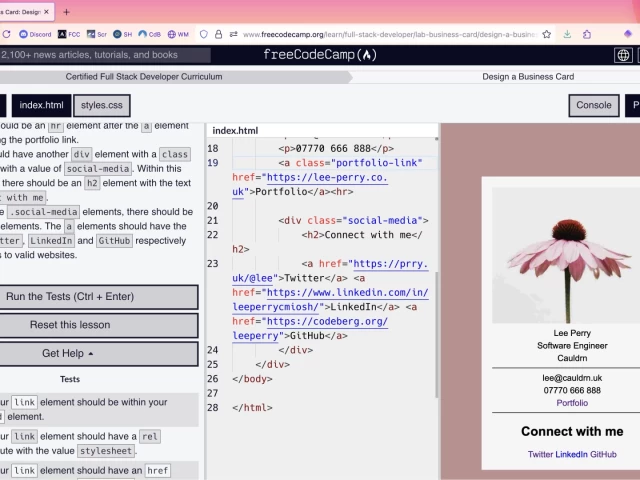This screenshot has width=640, height=480.
Task: Click the Tests heading in instructions
Action: pos(70,379)
